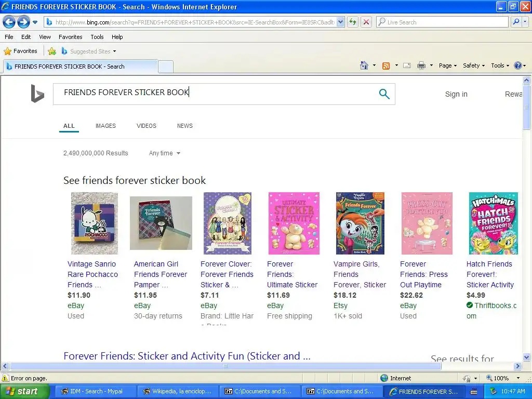The width and height of the screenshot is (532, 399).
Task: Click Forever Clover: Forever Friends Sticker link
Action: (227, 274)
